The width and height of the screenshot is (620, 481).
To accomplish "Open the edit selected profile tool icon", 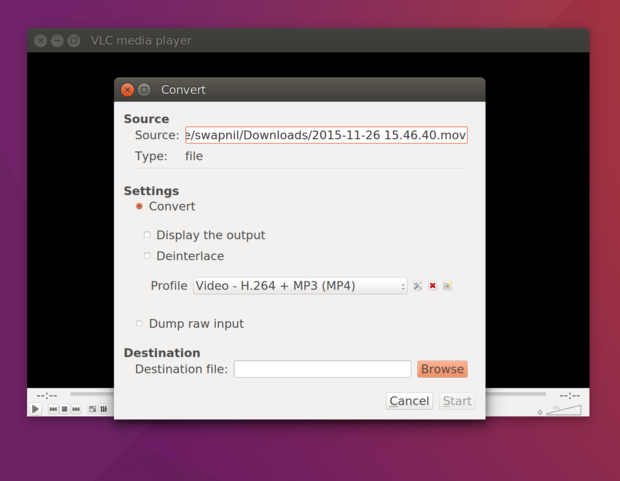I will [x=418, y=286].
